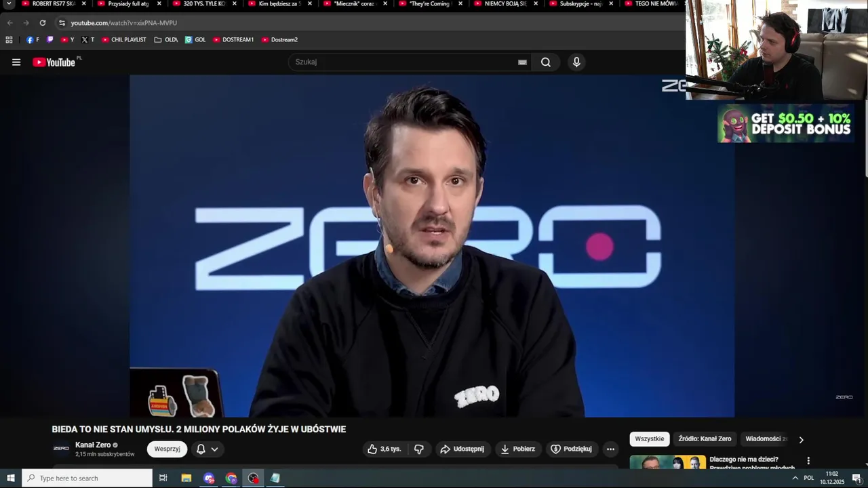Image resolution: width=868 pixels, height=488 pixels.
Task: Select the Wszystkie filter chip
Action: click(x=650, y=439)
